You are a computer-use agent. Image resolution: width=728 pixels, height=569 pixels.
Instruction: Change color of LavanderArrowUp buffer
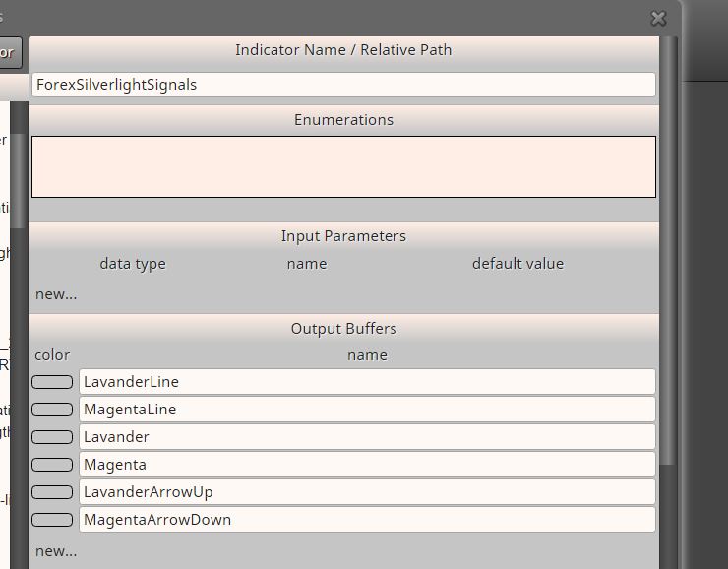[52, 492]
